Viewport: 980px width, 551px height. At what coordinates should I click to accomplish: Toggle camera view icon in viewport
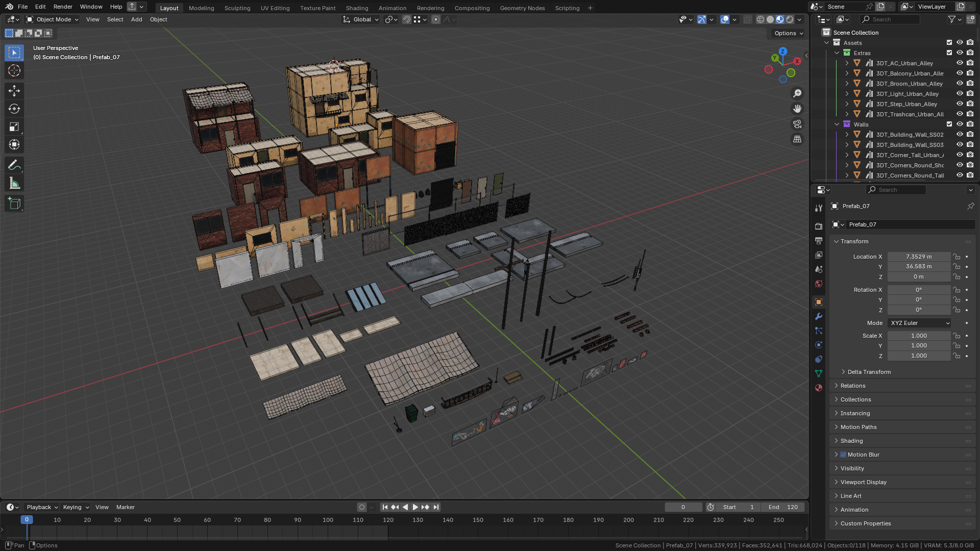click(797, 124)
